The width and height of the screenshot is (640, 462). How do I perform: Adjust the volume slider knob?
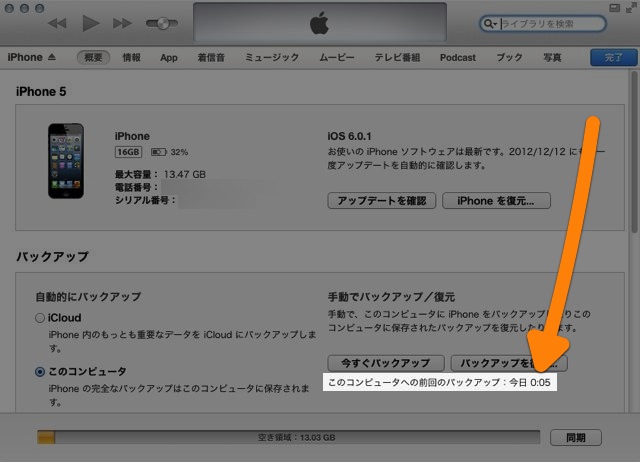click(x=163, y=23)
